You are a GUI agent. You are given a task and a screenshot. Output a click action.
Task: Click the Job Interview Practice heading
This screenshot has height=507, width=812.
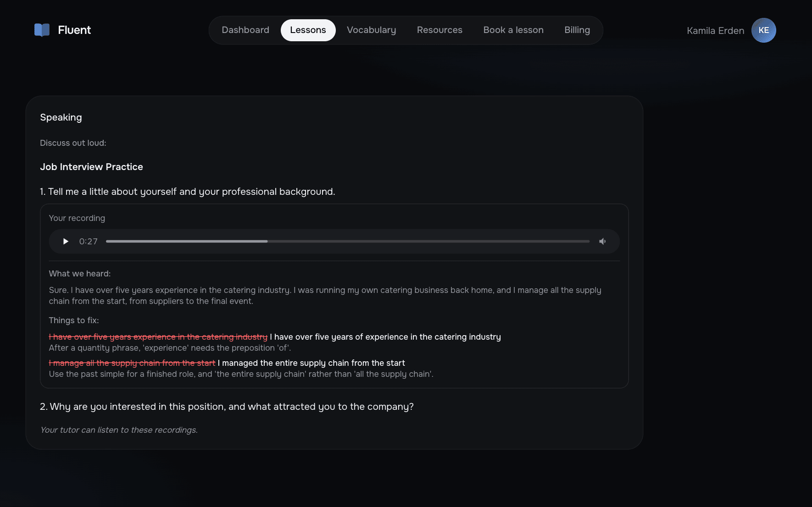tap(91, 167)
